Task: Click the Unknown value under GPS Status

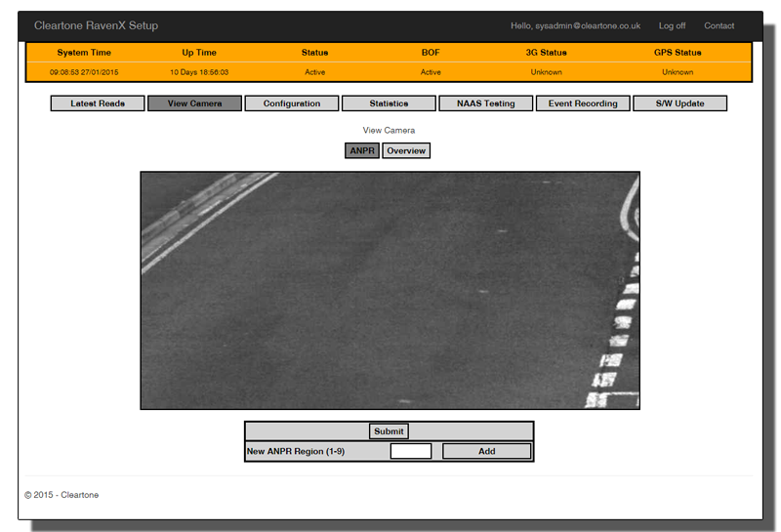Action: (678, 72)
